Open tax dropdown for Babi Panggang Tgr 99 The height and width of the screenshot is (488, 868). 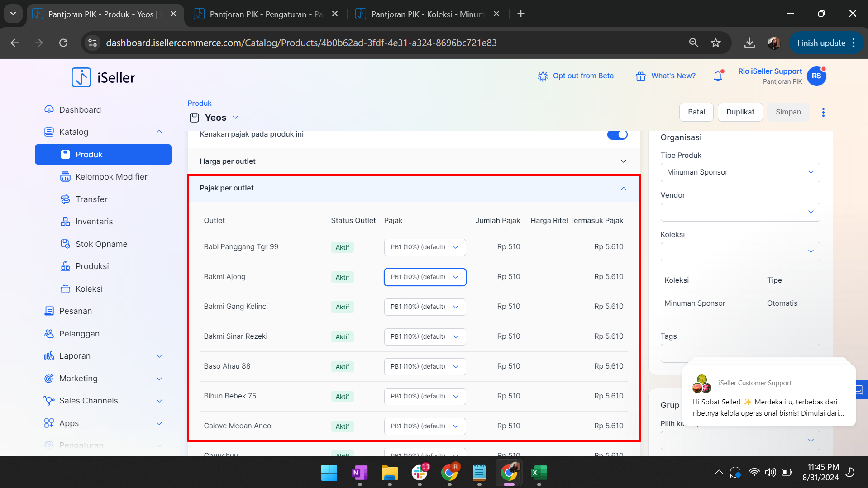pyautogui.click(x=424, y=247)
